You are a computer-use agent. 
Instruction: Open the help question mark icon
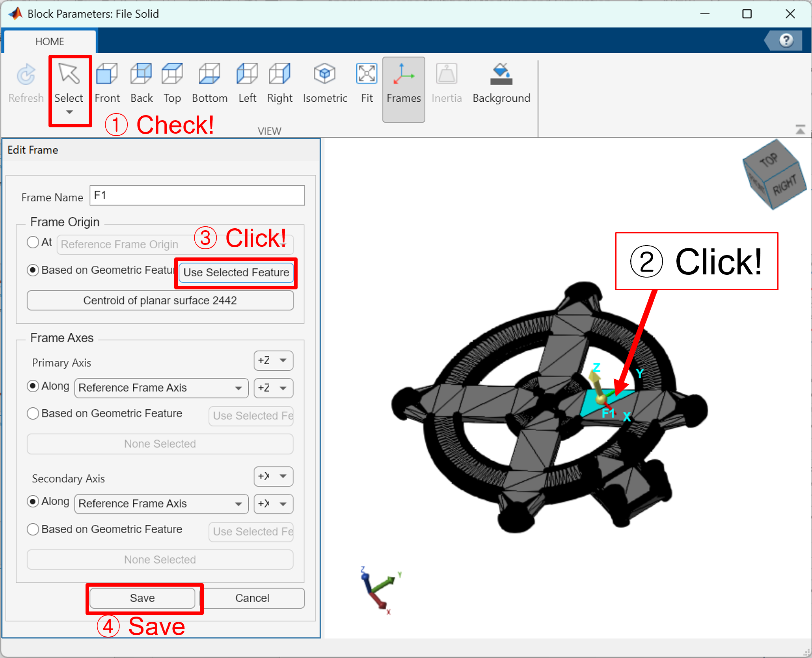click(786, 40)
